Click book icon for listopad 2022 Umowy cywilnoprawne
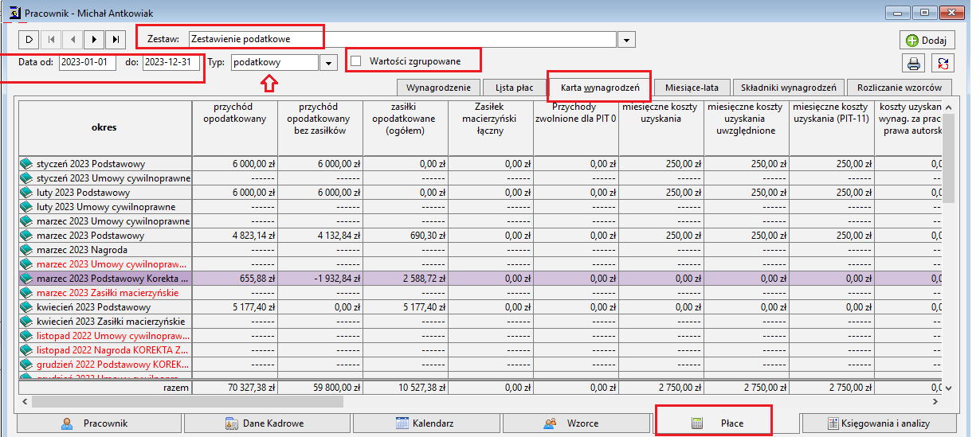The height and width of the screenshot is (437, 980). pos(28,336)
